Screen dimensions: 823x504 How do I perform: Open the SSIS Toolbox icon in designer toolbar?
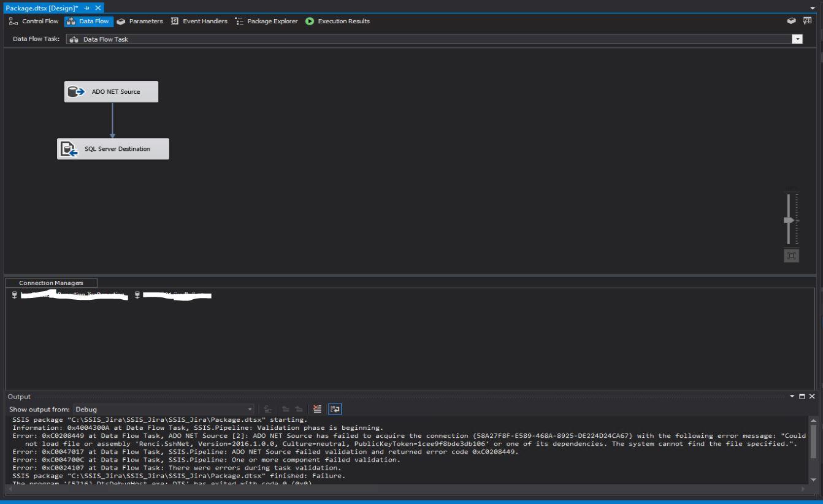point(807,21)
